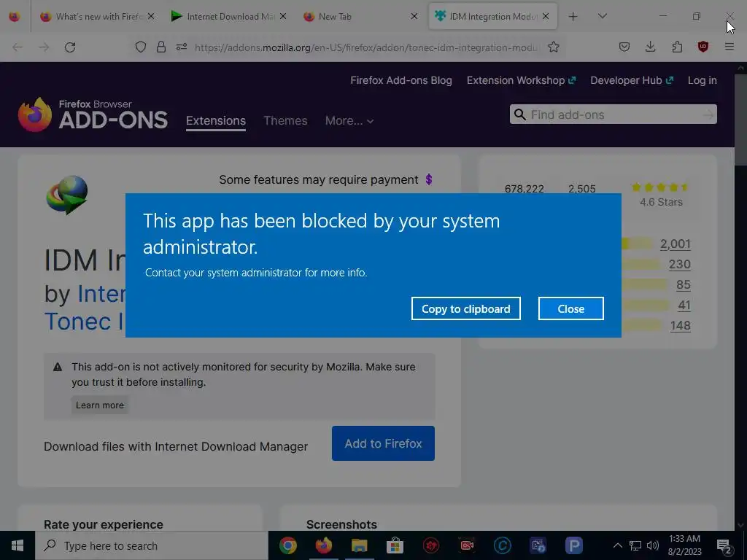Close the IDM Integration Module tab
Image resolution: width=747 pixels, height=560 pixels.
click(x=546, y=16)
